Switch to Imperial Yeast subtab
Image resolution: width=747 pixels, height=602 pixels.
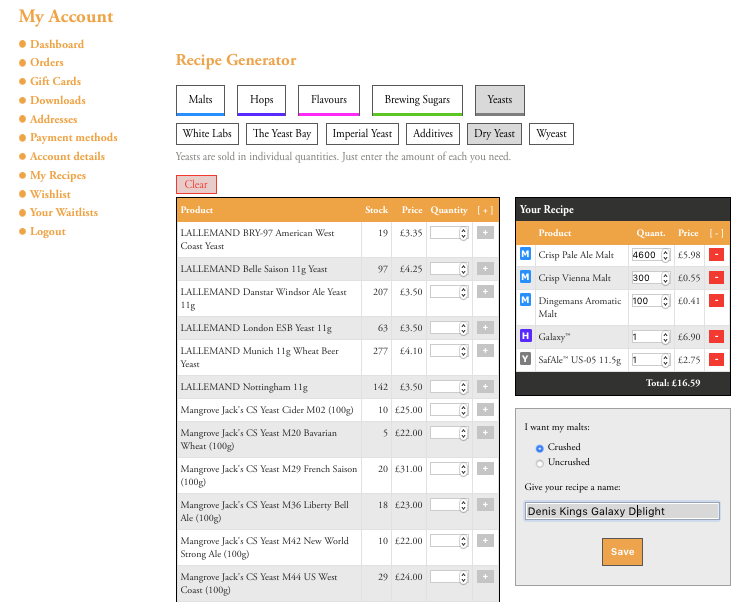tap(362, 134)
